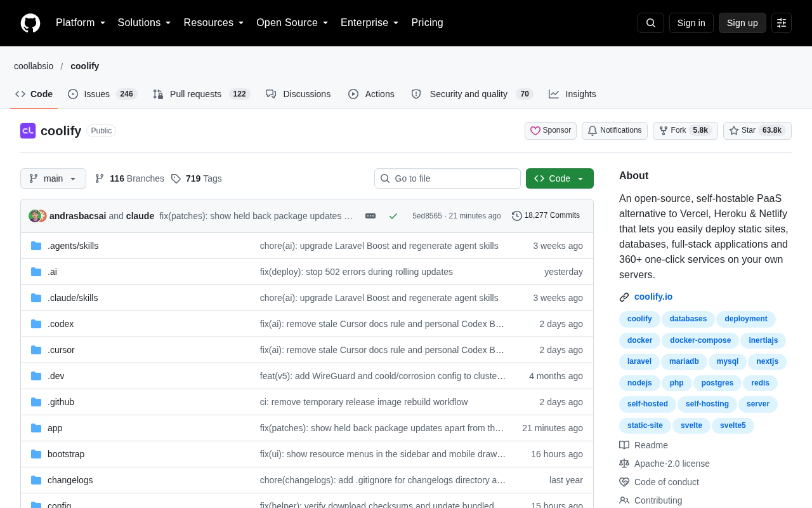The image size is (812, 508).
Task: Open the Security and quality tab
Action: 472,94
